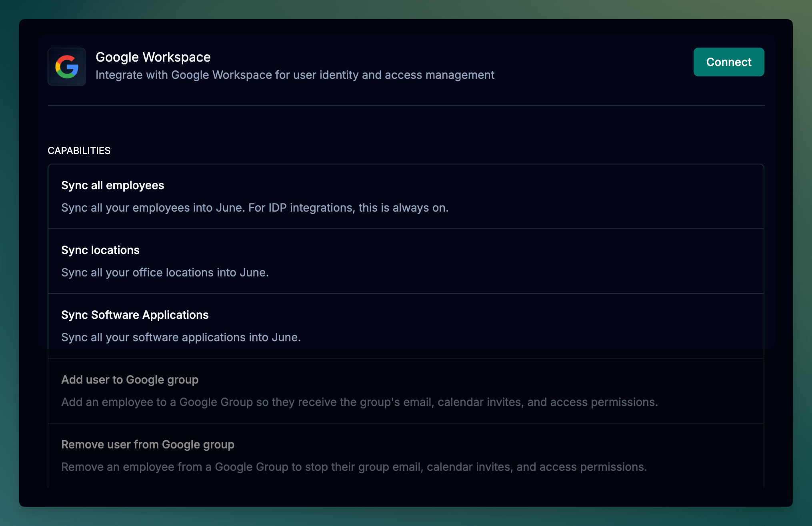Click the Google Workspace title text
The width and height of the screenshot is (812, 526).
(153, 57)
